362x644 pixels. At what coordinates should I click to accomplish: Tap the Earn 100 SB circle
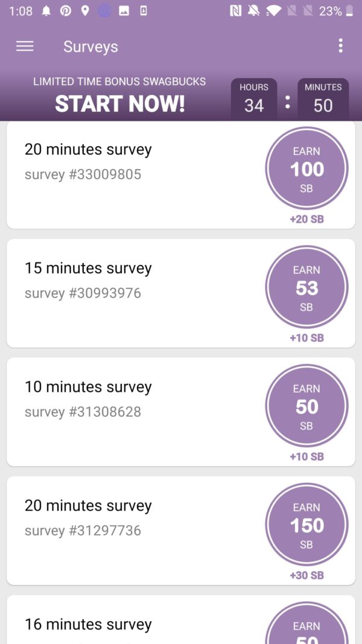306,169
